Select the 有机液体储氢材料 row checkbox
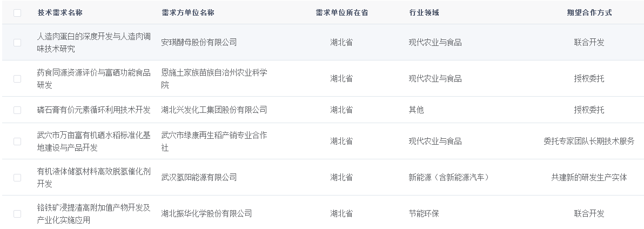This screenshot has width=644, height=229. tap(17, 177)
